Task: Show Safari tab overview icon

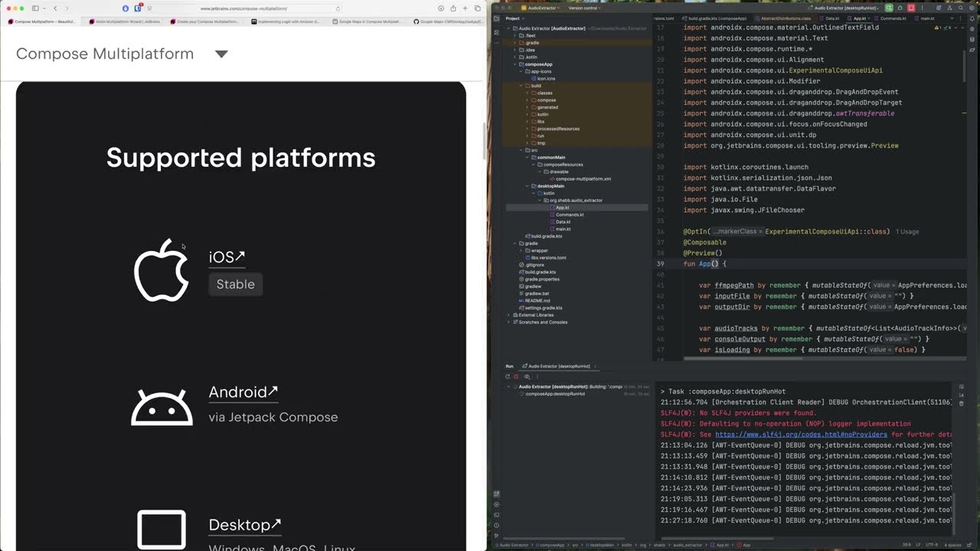Action: [478, 8]
